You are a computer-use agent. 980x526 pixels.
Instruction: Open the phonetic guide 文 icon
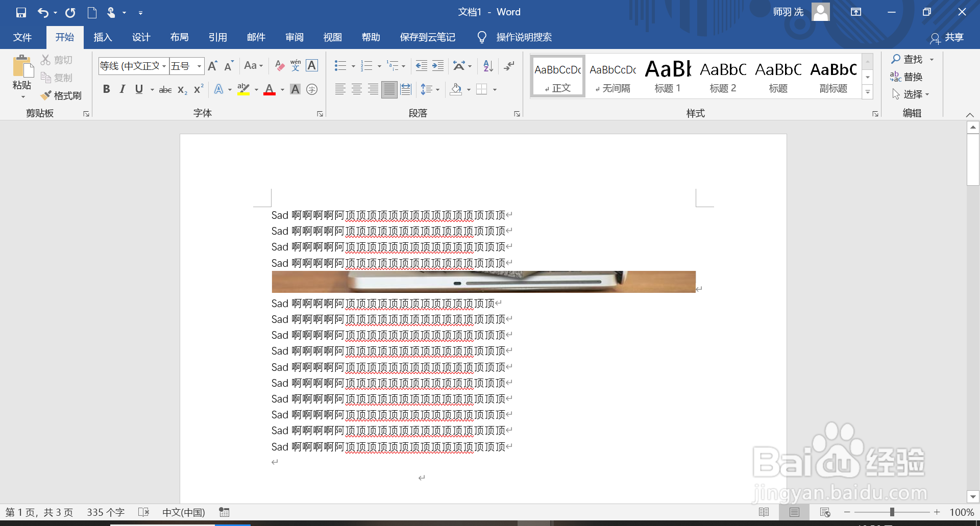296,65
